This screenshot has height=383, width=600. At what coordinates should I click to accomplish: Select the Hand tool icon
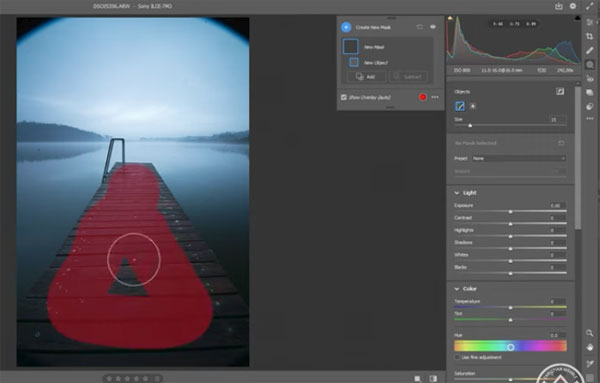point(590,347)
